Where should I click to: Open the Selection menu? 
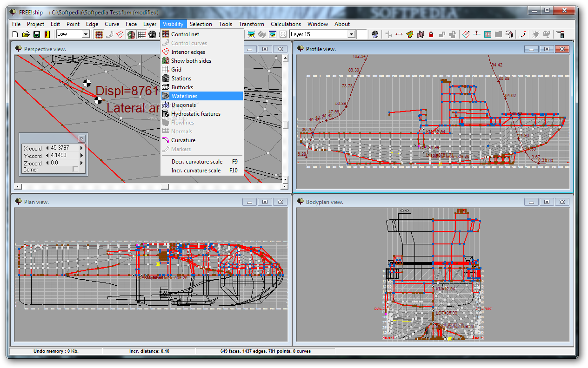click(201, 24)
